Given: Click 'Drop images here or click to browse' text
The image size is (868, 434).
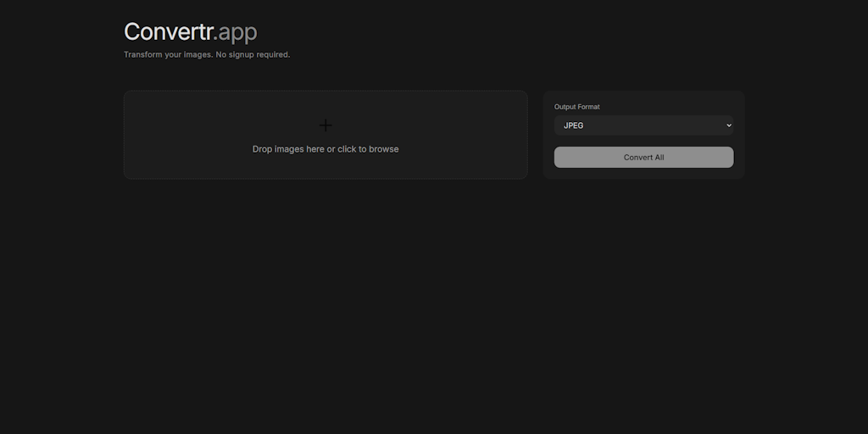Looking at the screenshot, I should tap(325, 149).
